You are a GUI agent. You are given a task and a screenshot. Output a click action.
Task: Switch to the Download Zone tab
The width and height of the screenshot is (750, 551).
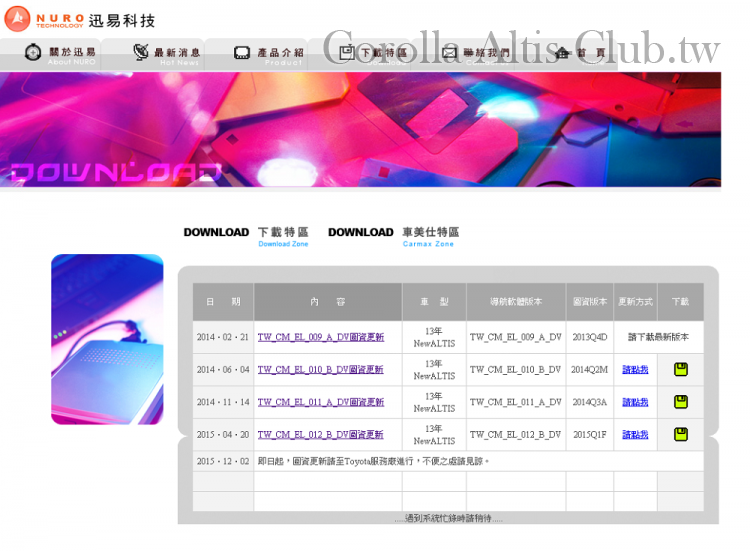[246, 236]
